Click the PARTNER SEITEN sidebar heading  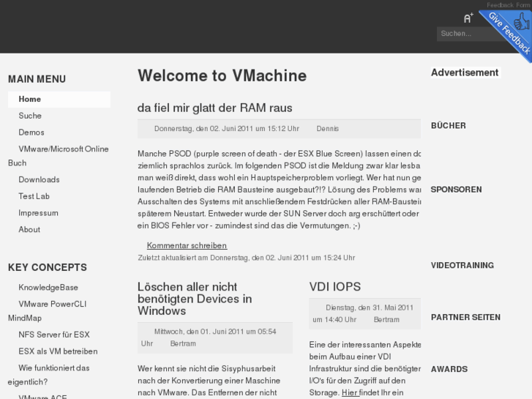465,317
